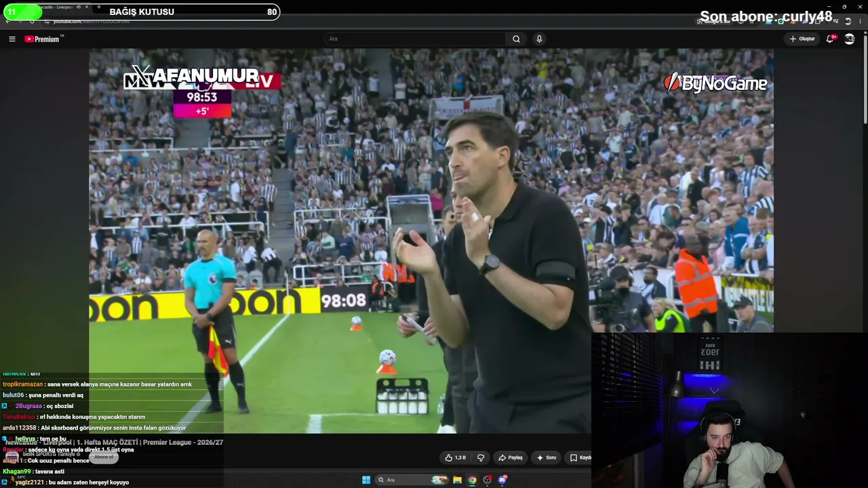
Task: Open File Explorer from the taskbar
Action: click(457, 480)
